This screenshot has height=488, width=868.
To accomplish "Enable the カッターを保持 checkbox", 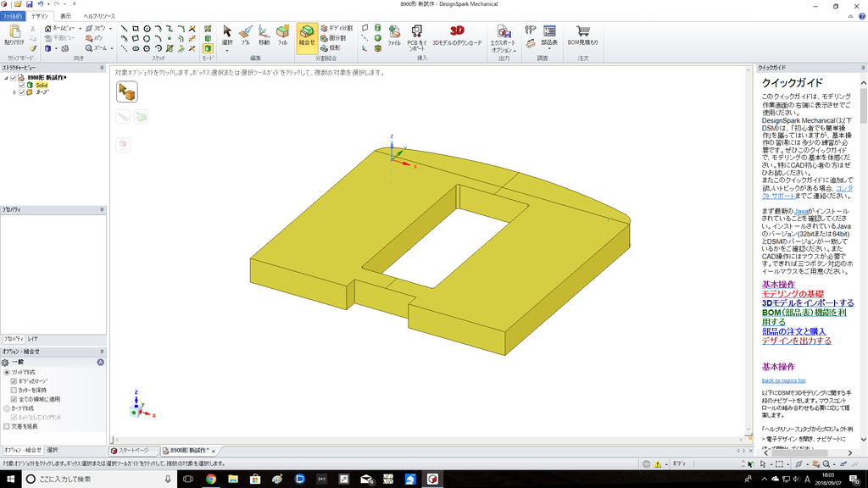I will (14, 390).
